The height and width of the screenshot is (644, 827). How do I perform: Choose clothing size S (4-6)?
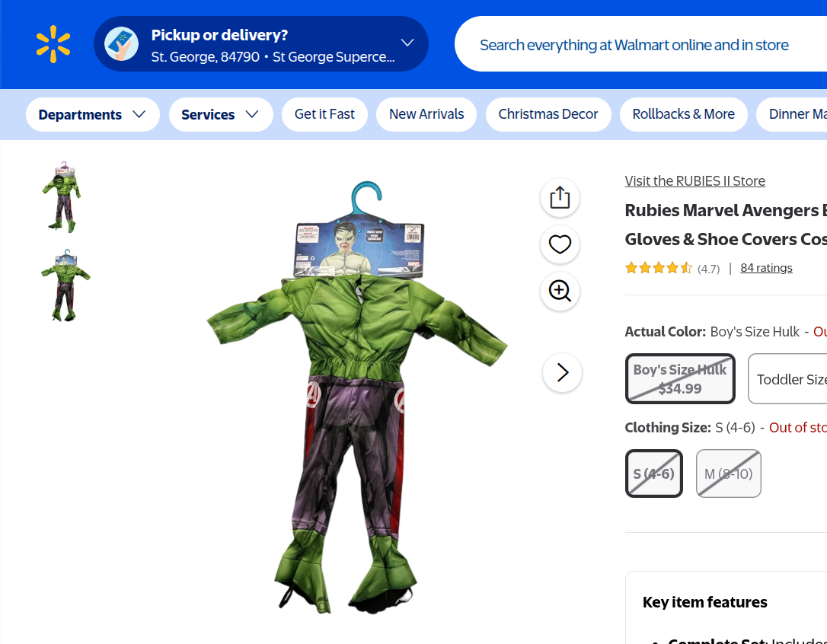[654, 473]
